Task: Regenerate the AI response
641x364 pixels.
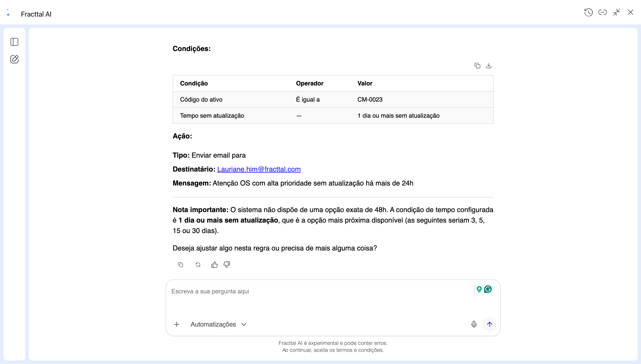Action: point(198,265)
